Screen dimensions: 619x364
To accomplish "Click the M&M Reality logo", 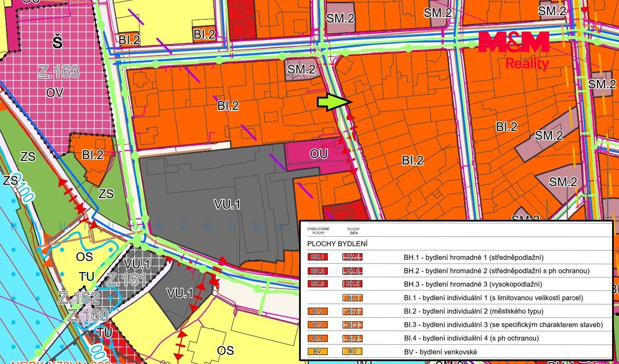I will pos(514,51).
